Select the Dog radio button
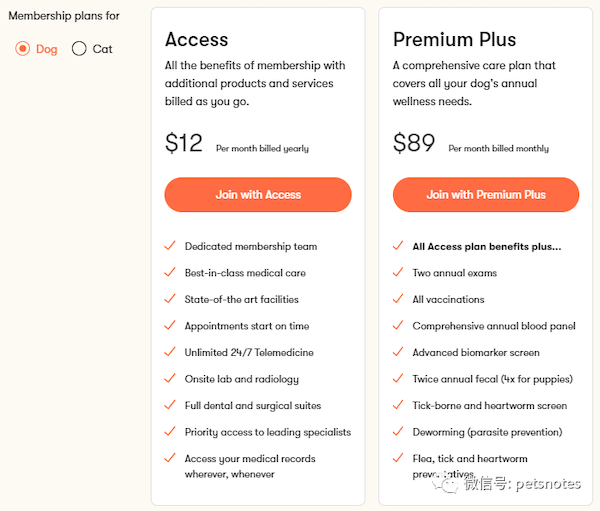The height and width of the screenshot is (511, 600). tap(23, 49)
